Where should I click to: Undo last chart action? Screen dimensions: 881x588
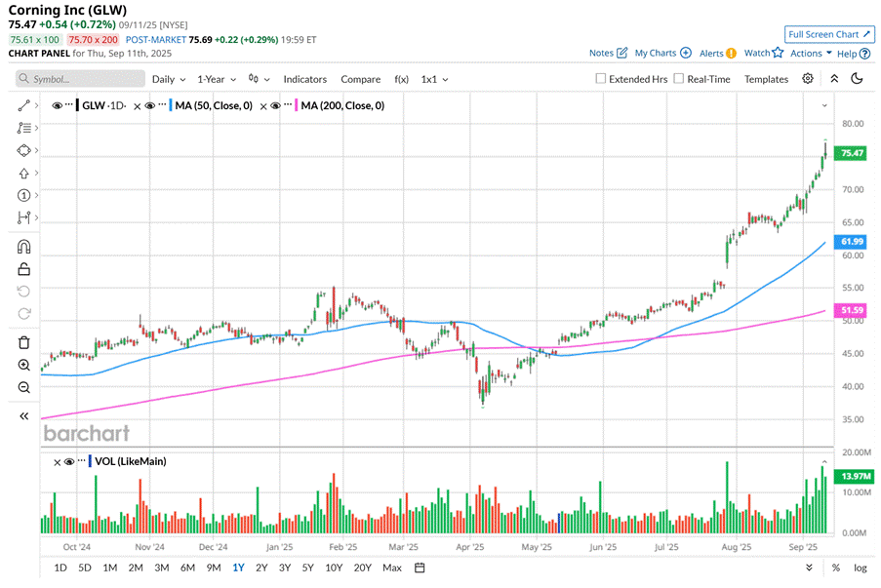pos(23,291)
